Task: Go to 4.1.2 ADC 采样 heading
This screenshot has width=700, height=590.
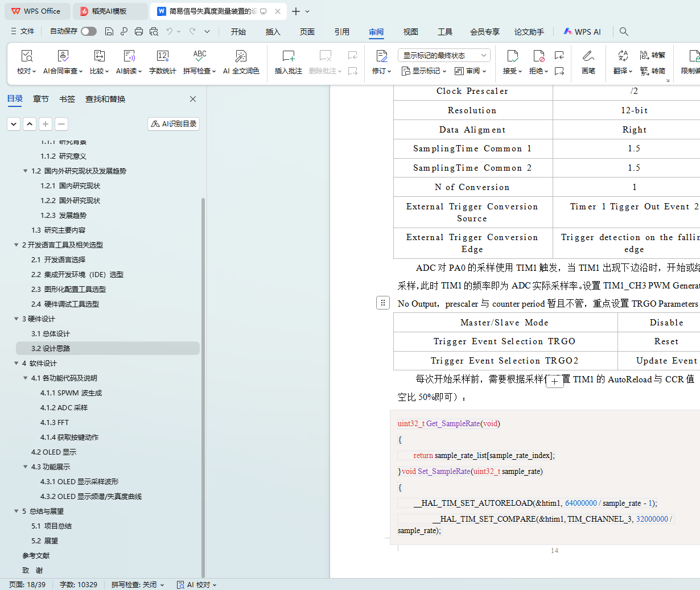Action: [x=64, y=408]
